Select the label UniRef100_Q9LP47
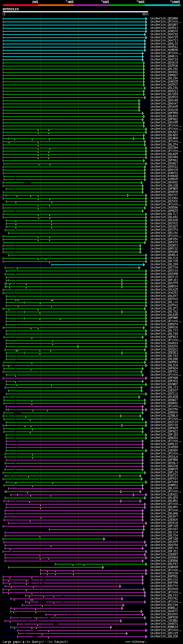183x644 pixels. click(x=164, y=564)
